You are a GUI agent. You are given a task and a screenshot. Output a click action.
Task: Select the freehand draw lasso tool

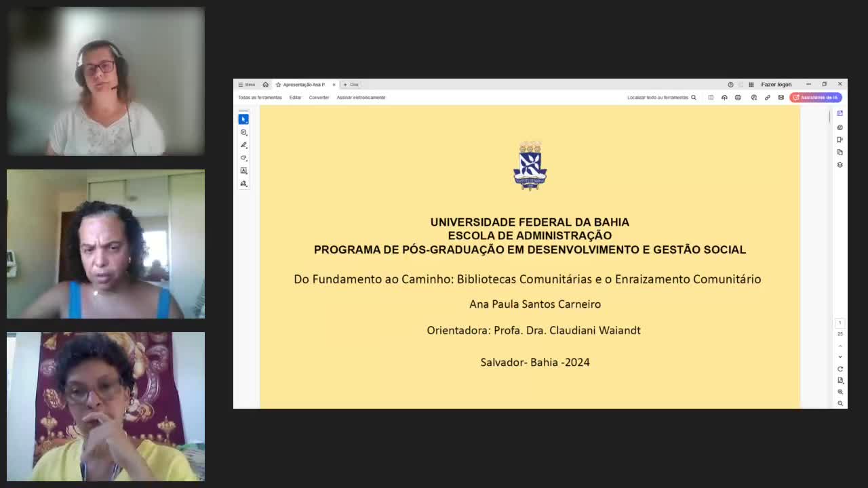(243, 158)
